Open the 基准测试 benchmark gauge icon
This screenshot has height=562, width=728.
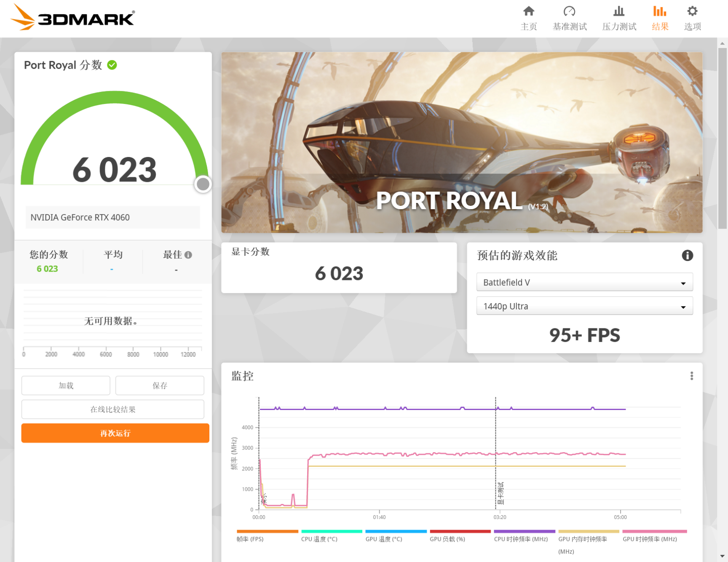pos(570,11)
